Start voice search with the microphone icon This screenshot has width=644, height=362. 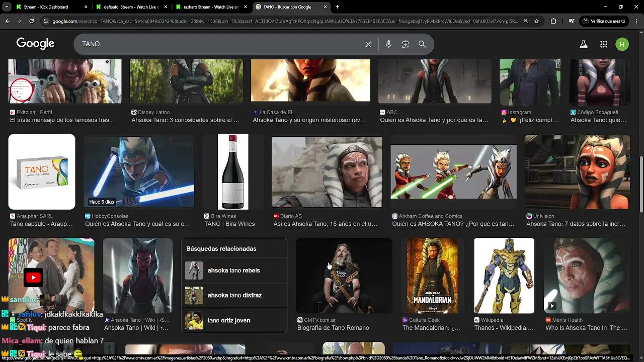coord(388,44)
